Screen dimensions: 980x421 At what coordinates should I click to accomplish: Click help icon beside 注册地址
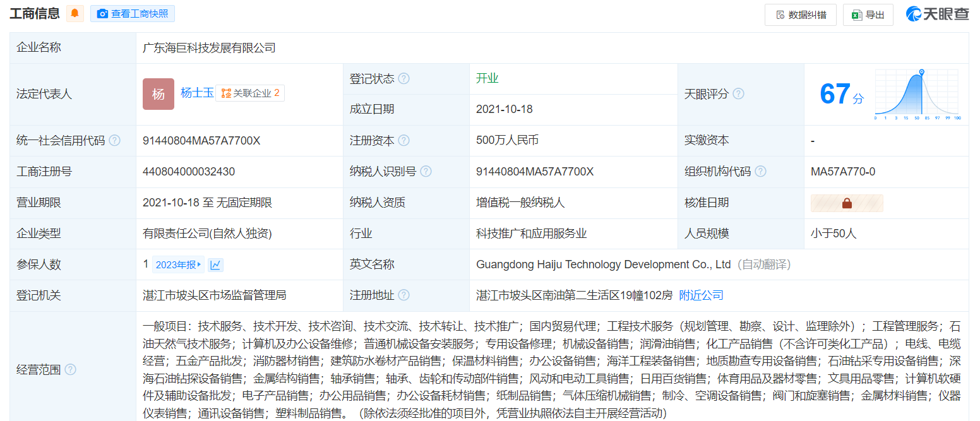(403, 295)
